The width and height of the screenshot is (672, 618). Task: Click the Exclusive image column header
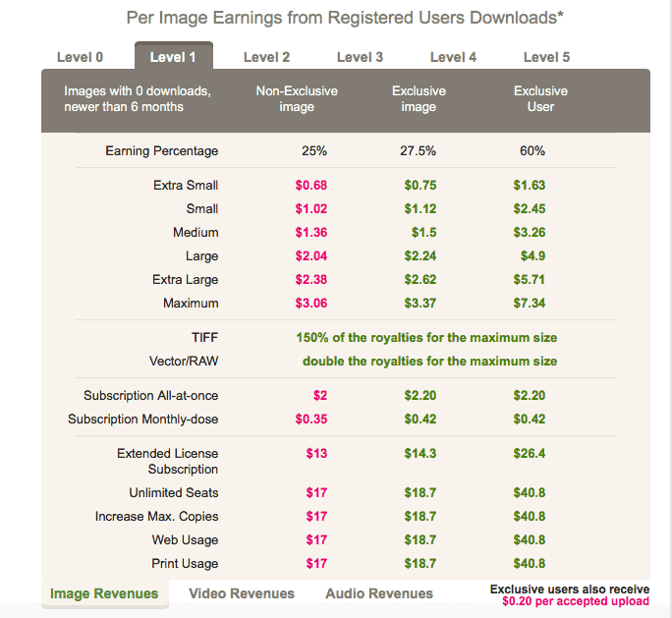point(419,98)
